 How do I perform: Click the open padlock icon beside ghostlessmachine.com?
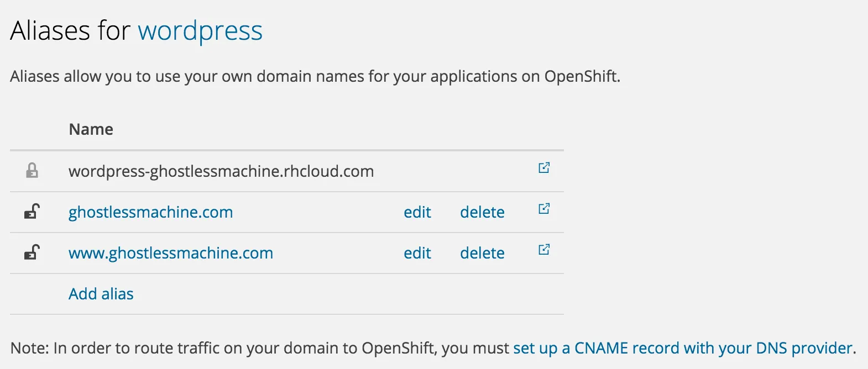click(32, 211)
